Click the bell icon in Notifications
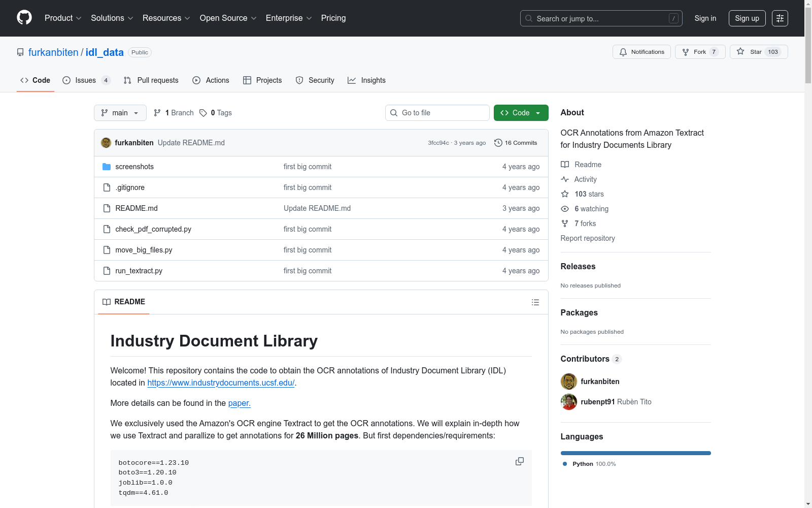This screenshot has width=812, height=508. click(x=623, y=52)
